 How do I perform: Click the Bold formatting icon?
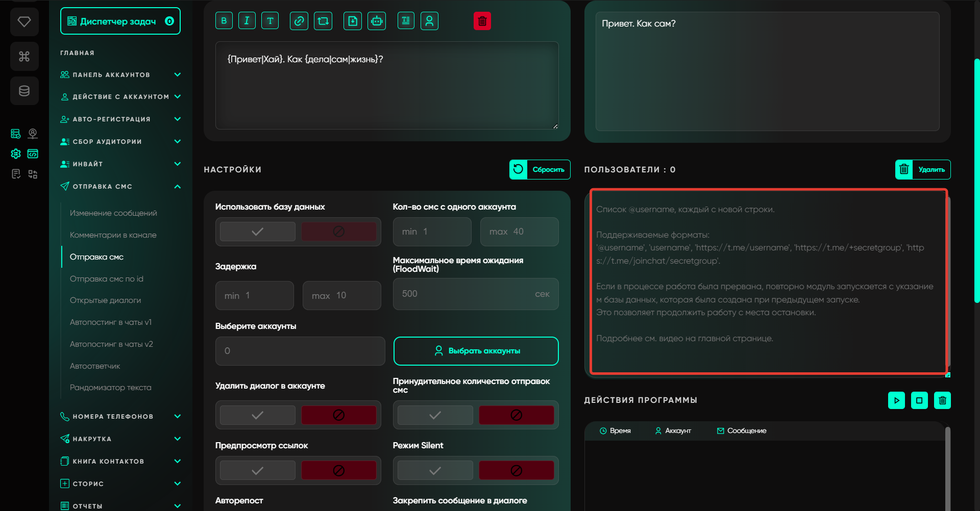(224, 21)
